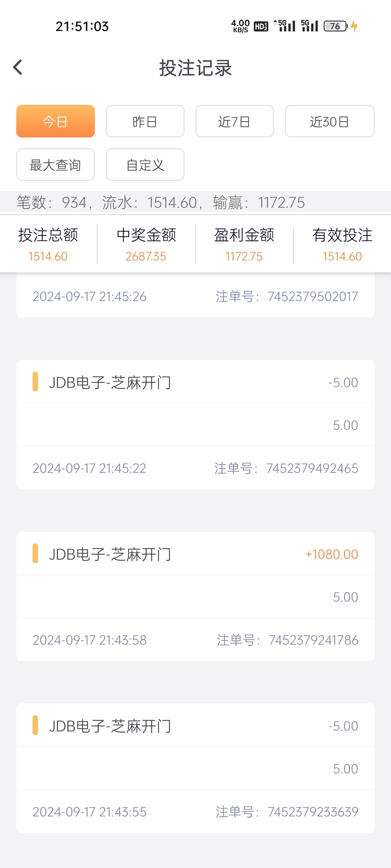Tap order number 7452379502017
The width and height of the screenshot is (391, 868).
pos(313,297)
